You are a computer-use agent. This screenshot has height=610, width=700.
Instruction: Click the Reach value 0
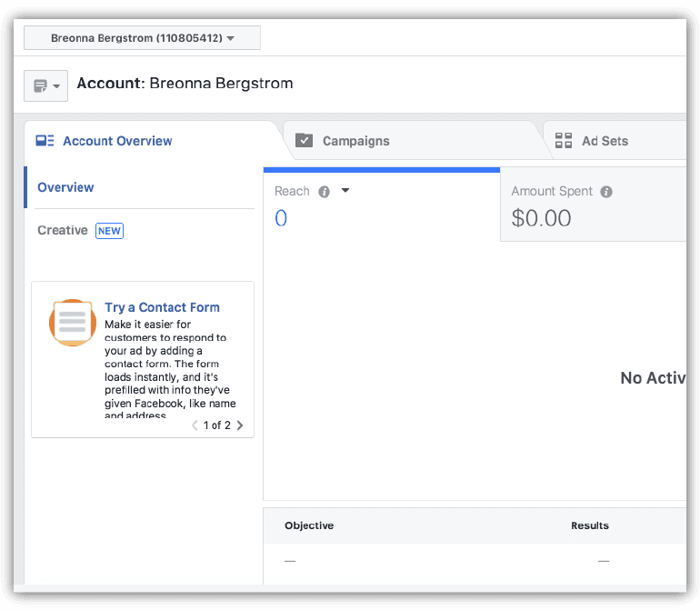click(281, 218)
